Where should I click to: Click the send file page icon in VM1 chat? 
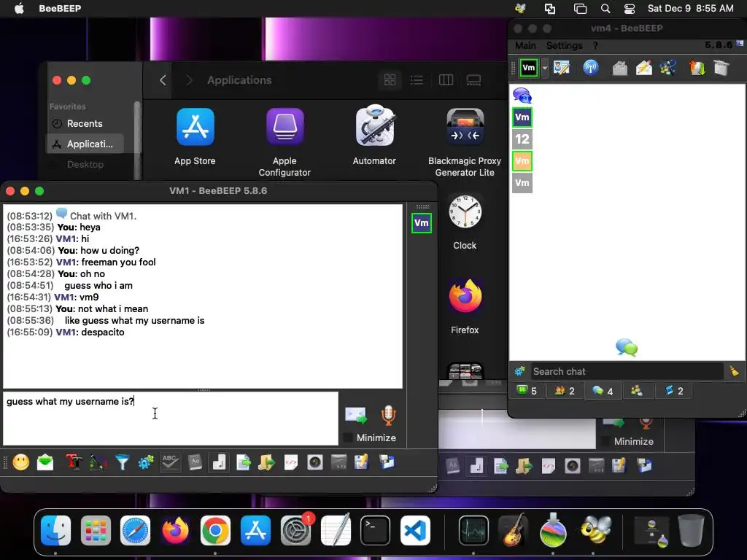(x=244, y=462)
